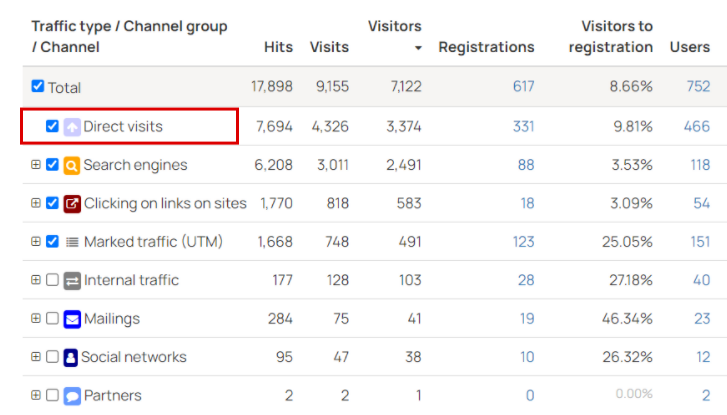The height and width of the screenshot is (415, 727).
Task: Open Total users value 752
Action: point(698,86)
